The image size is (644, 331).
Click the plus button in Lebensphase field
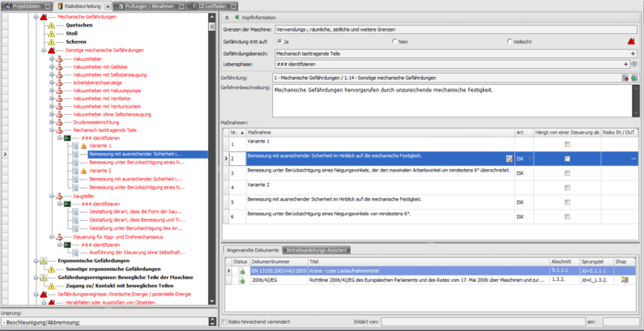(626, 65)
